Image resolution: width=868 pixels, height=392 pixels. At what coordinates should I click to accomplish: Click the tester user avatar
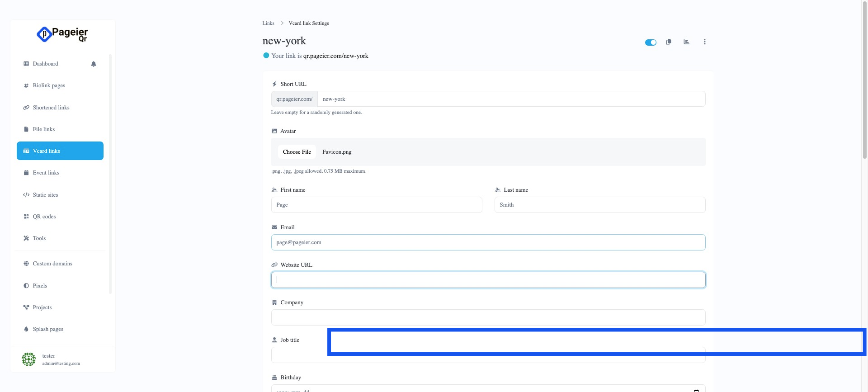pos(28,359)
